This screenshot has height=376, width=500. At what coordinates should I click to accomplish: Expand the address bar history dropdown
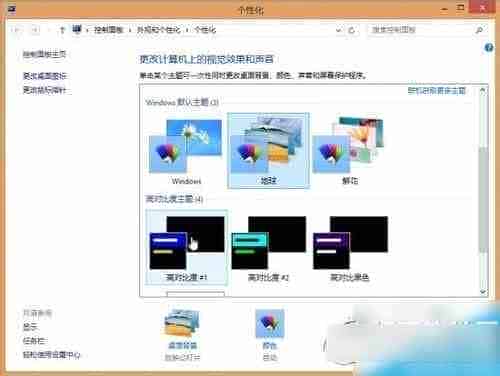click(339, 30)
